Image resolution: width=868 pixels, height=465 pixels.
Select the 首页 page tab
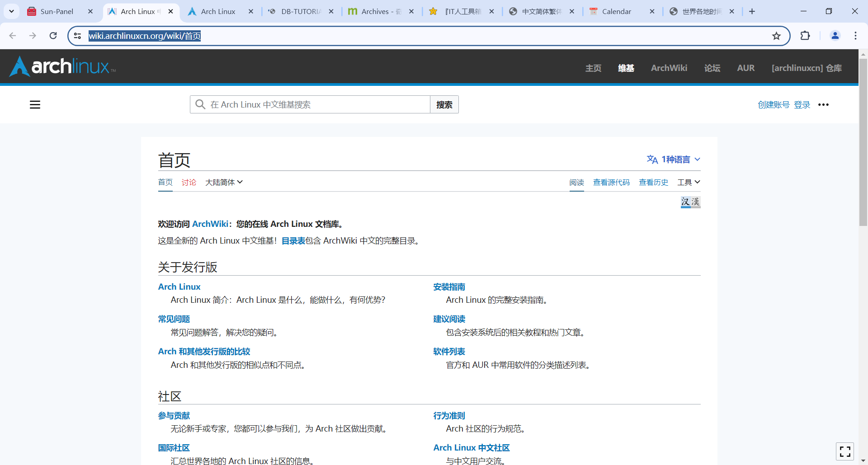pyautogui.click(x=165, y=182)
